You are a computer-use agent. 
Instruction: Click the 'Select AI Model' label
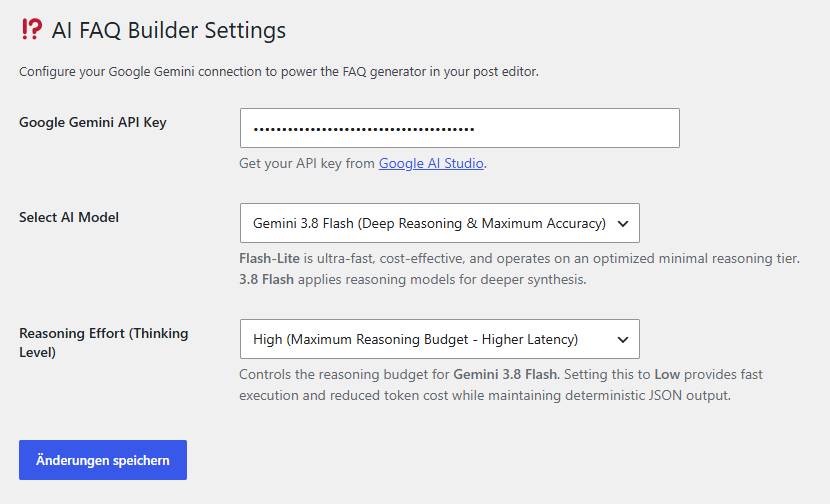point(69,218)
